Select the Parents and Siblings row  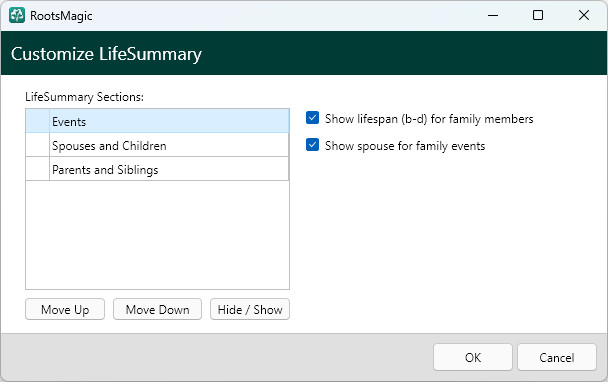157,169
